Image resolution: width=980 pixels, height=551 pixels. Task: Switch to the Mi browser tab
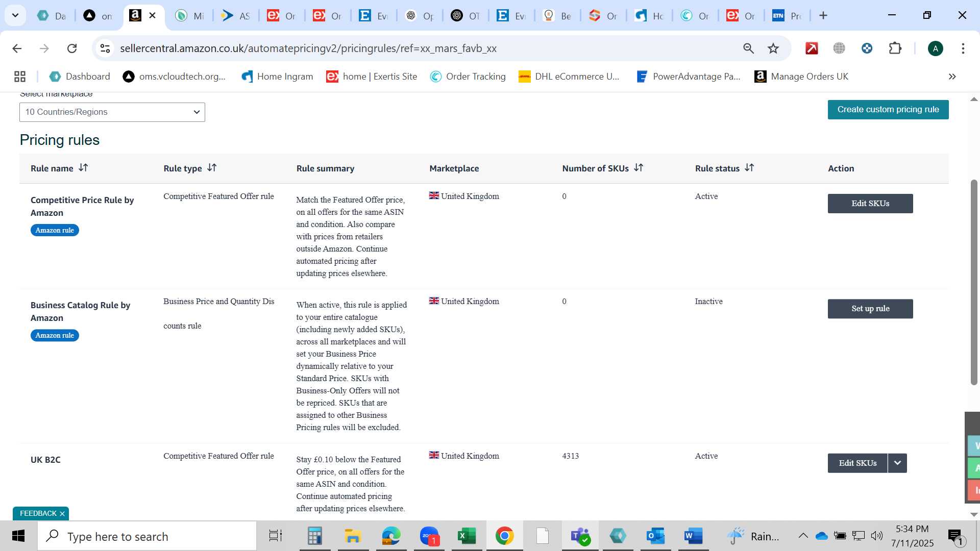190,15
